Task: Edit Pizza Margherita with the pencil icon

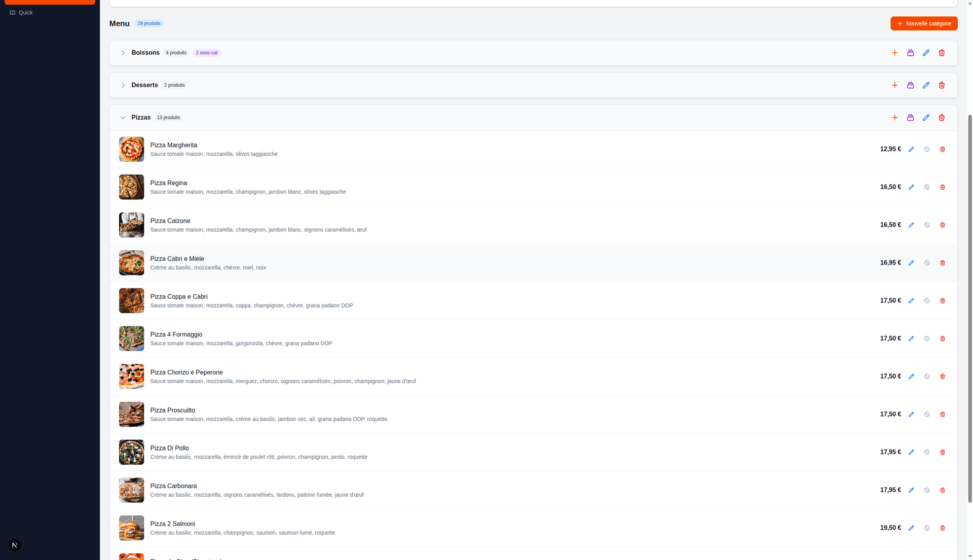Action: click(x=911, y=149)
